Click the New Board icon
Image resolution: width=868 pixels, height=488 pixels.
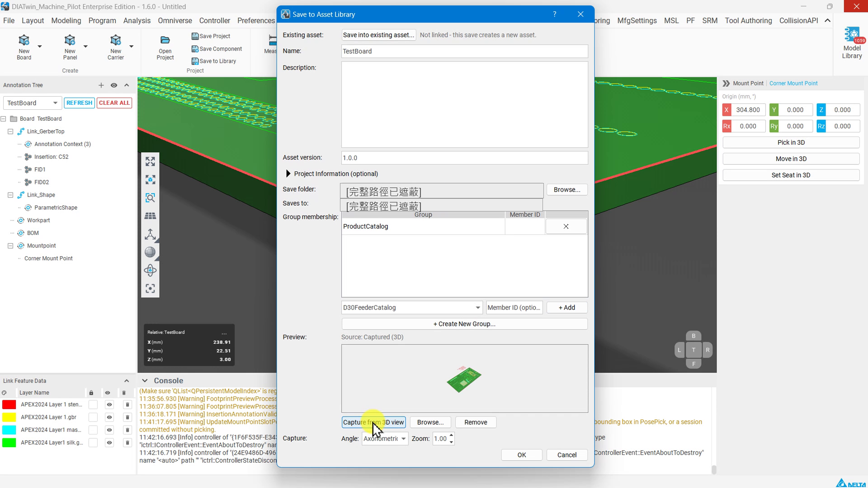[x=24, y=40]
